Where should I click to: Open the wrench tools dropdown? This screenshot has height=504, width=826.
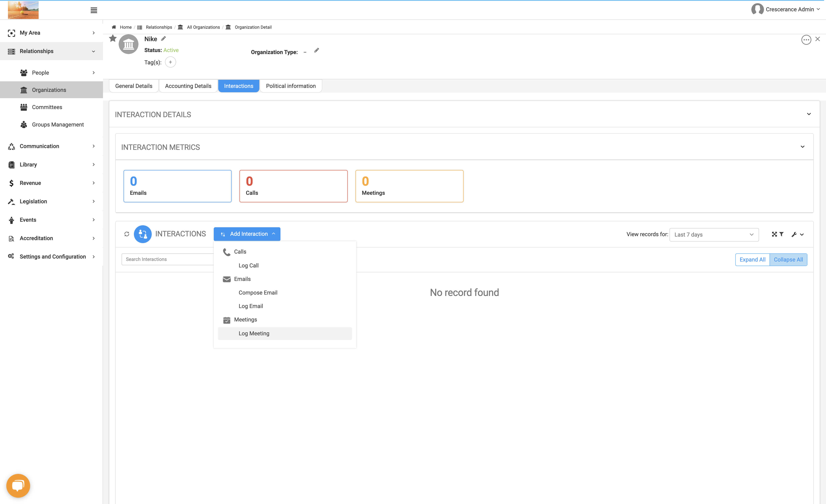click(797, 234)
